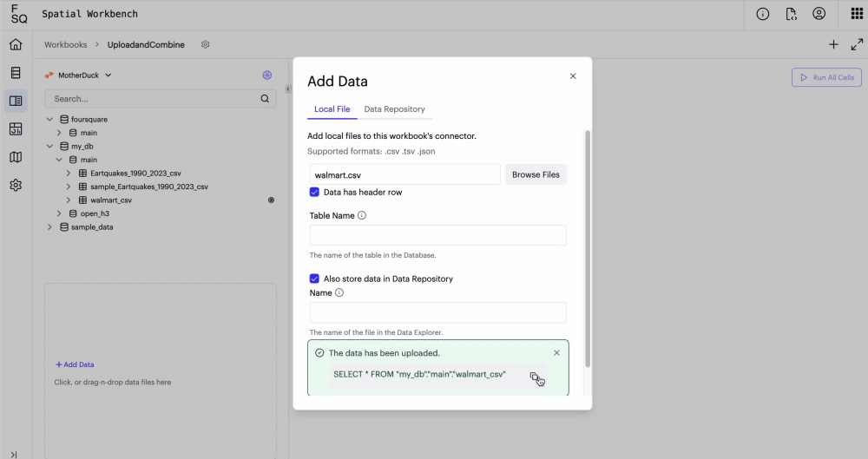Click the plus icon to add cell

tap(833, 45)
